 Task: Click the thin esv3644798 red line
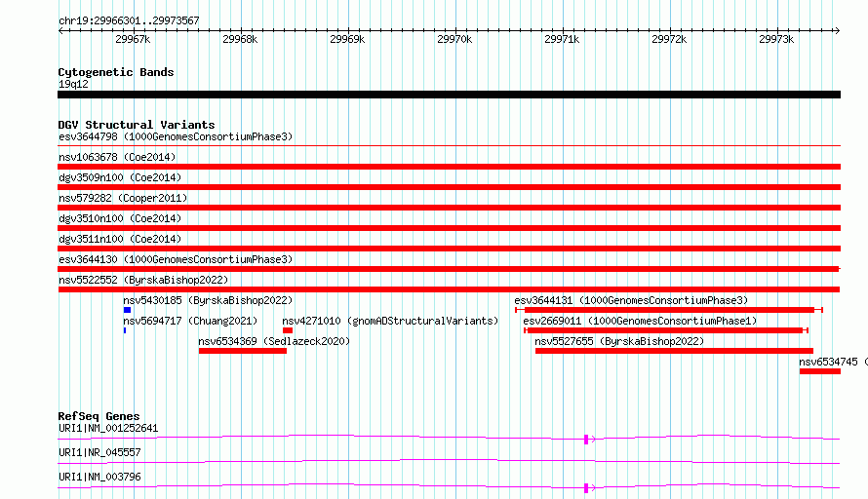(449, 146)
